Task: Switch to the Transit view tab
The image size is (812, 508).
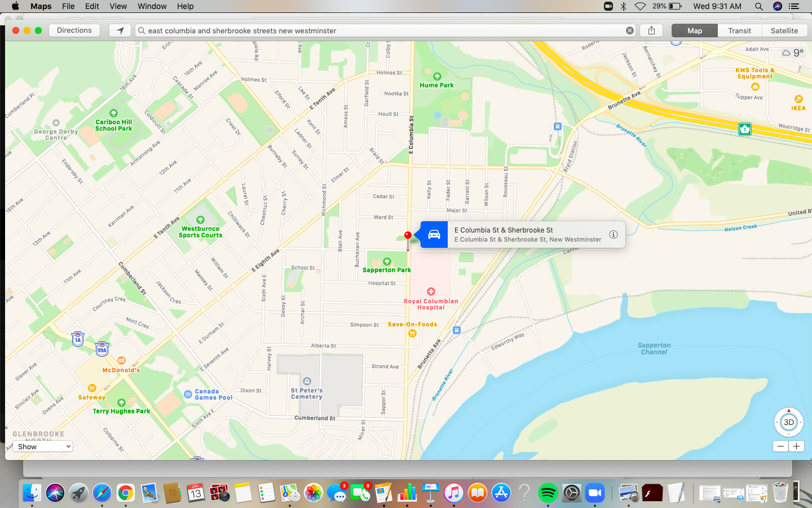Action: pos(740,30)
